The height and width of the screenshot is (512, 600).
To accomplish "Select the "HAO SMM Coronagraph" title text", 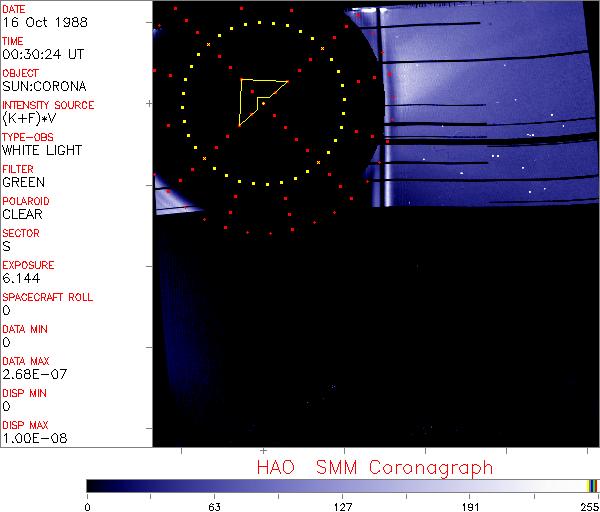I will [374, 467].
